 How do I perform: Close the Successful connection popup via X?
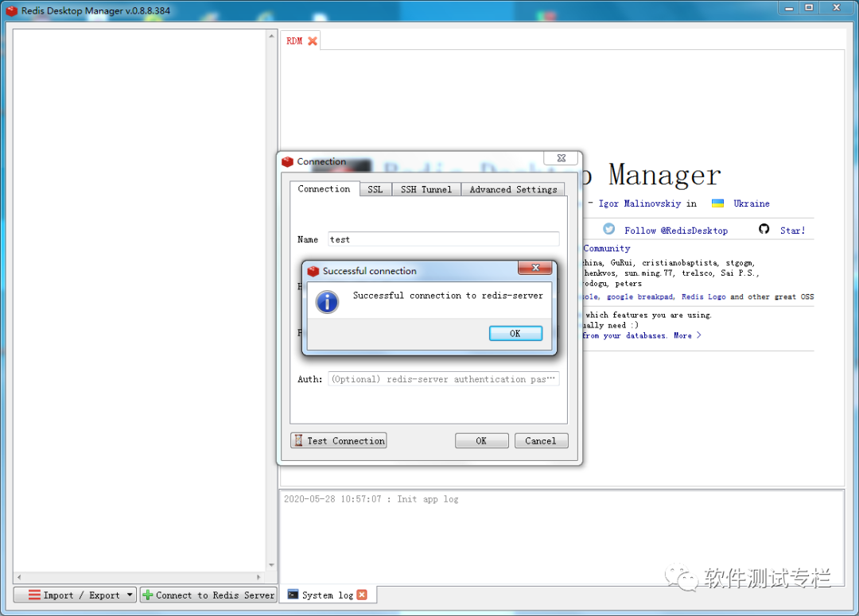click(x=535, y=267)
